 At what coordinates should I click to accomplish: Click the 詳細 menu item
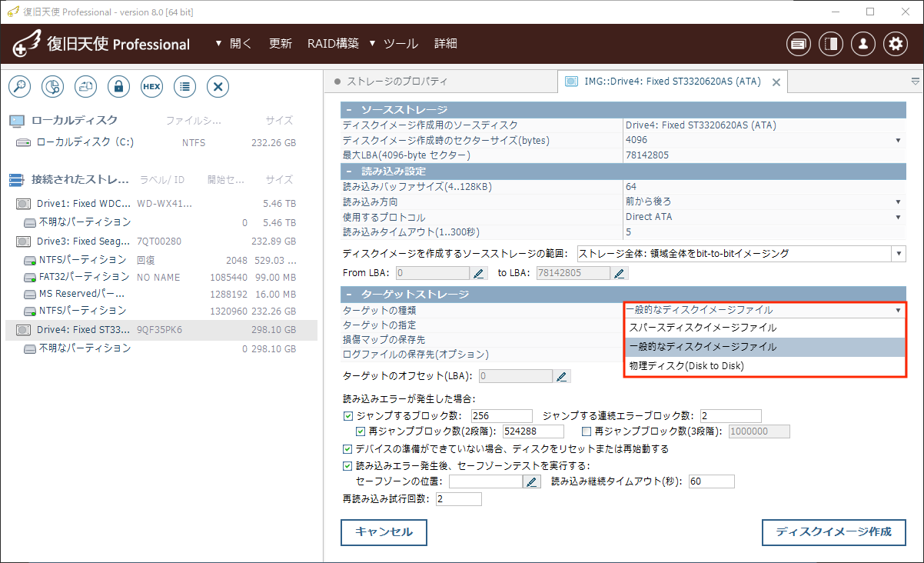click(x=446, y=44)
